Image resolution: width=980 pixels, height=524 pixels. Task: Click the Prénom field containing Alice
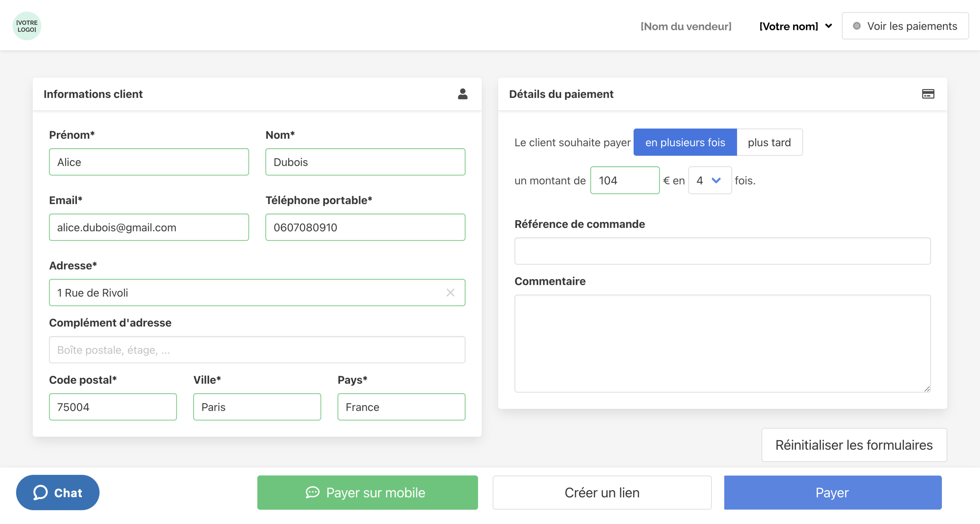click(149, 162)
